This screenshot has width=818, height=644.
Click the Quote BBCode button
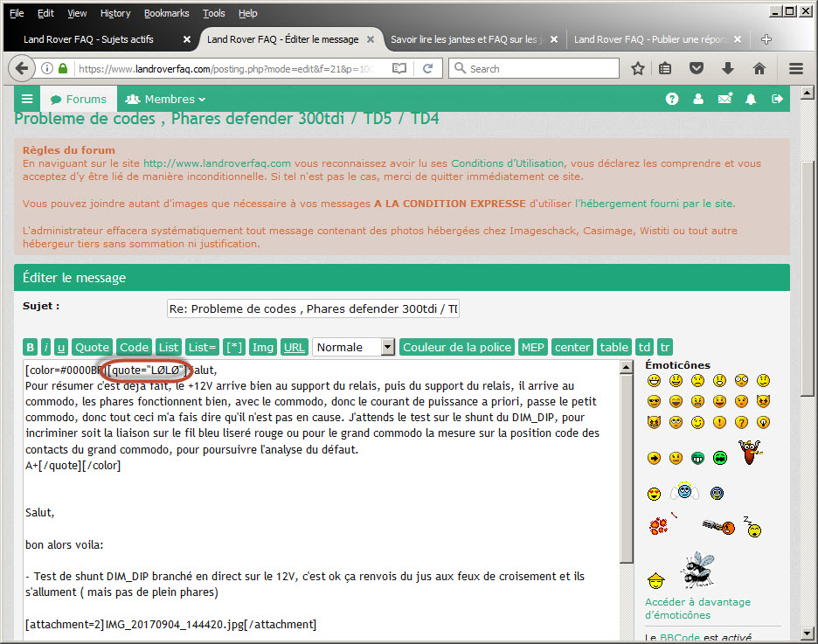(x=92, y=347)
